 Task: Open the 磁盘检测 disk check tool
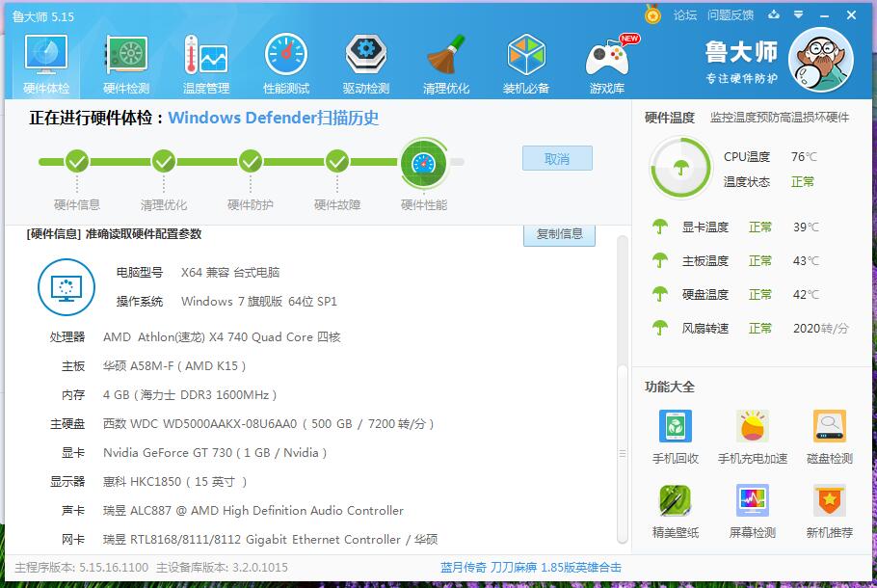830,437
